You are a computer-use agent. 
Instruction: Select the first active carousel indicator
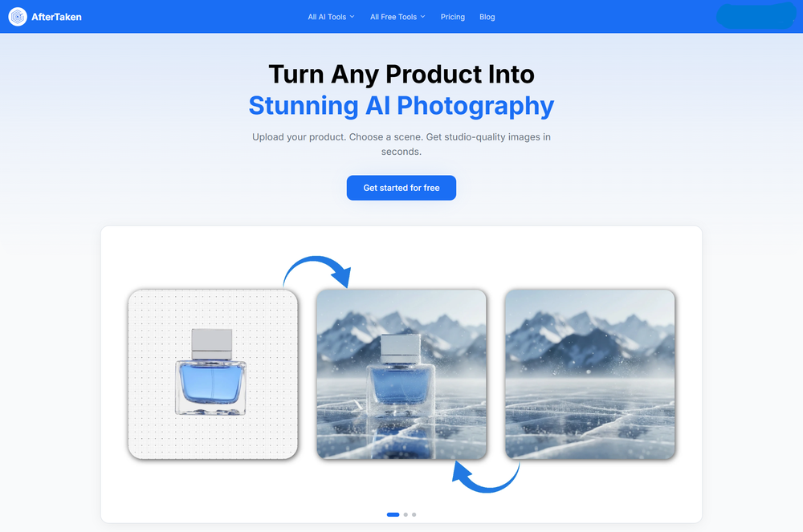click(x=393, y=514)
